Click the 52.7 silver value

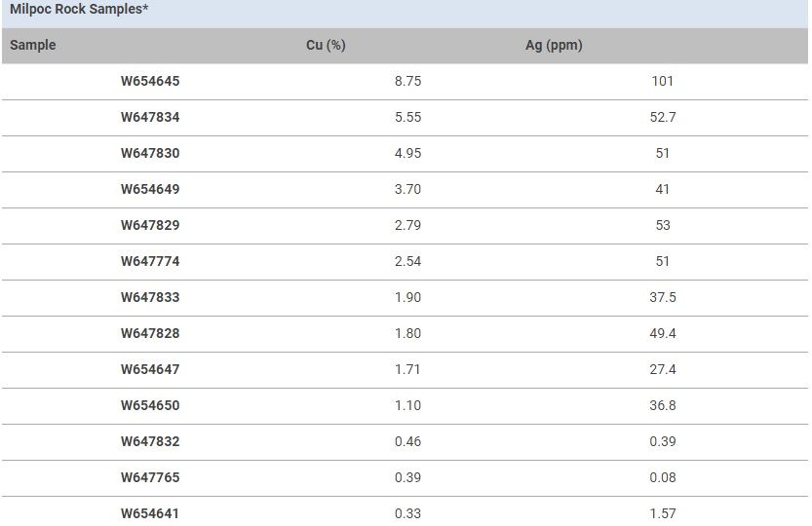pyautogui.click(x=662, y=117)
